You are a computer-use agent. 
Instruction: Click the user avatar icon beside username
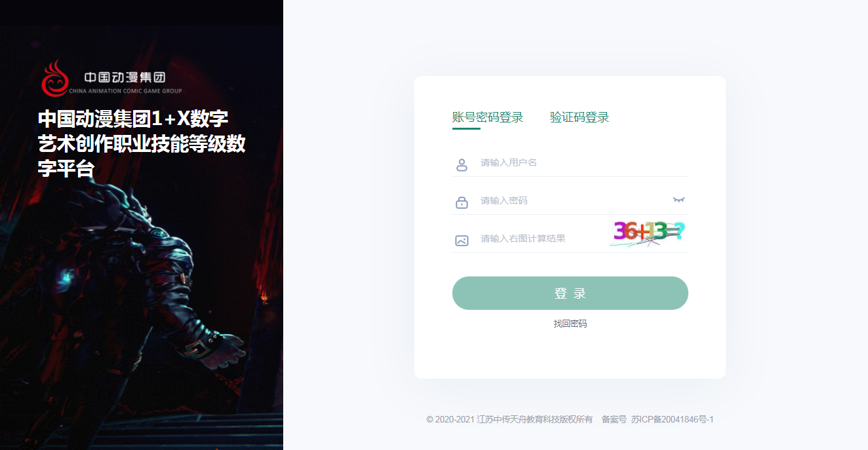pyautogui.click(x=462, y=165)
